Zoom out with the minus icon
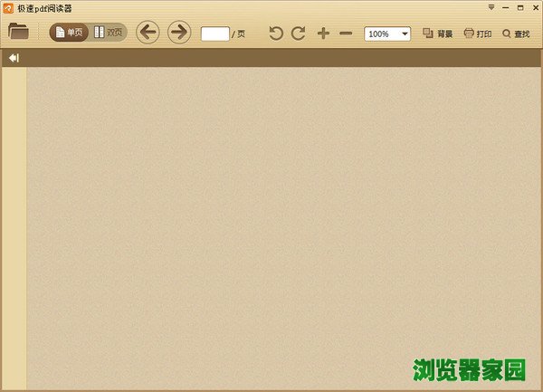 click(345, 33)
